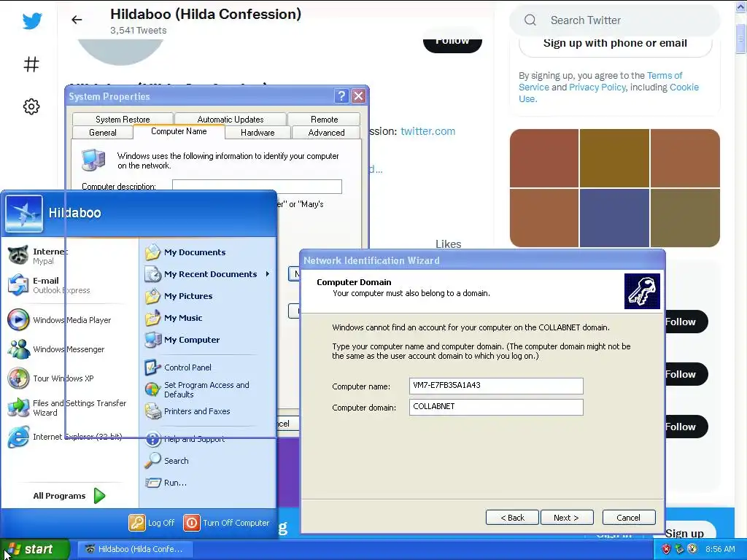
Task: Expand All Programs menu
Action: coord(69,496)
